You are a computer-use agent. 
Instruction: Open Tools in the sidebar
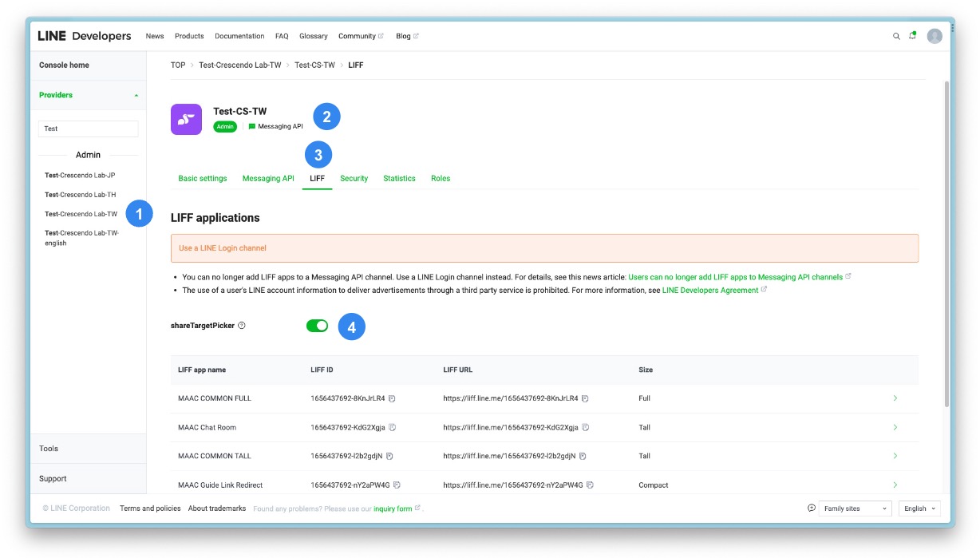point(49,449)
